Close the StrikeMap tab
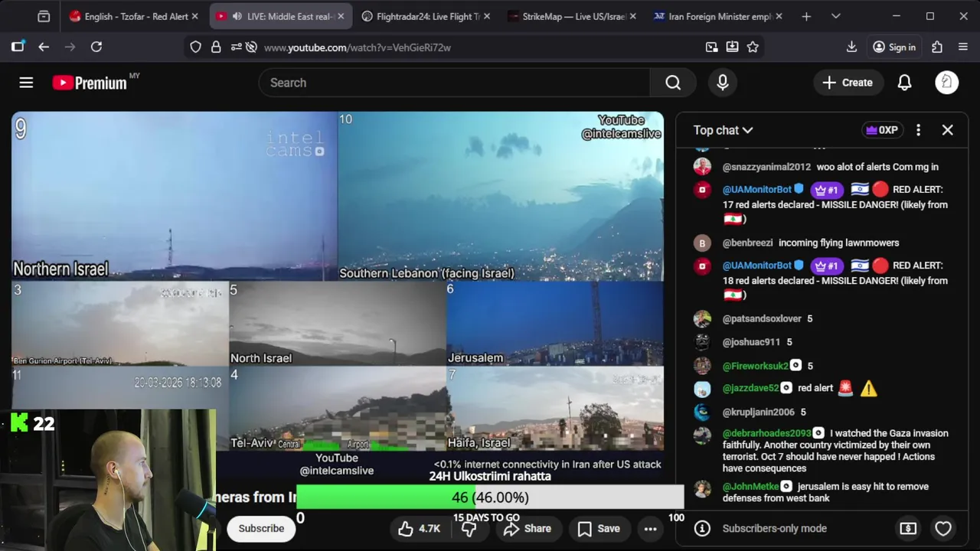This screenshot has height=551, width=980. [x=632, y=16]
